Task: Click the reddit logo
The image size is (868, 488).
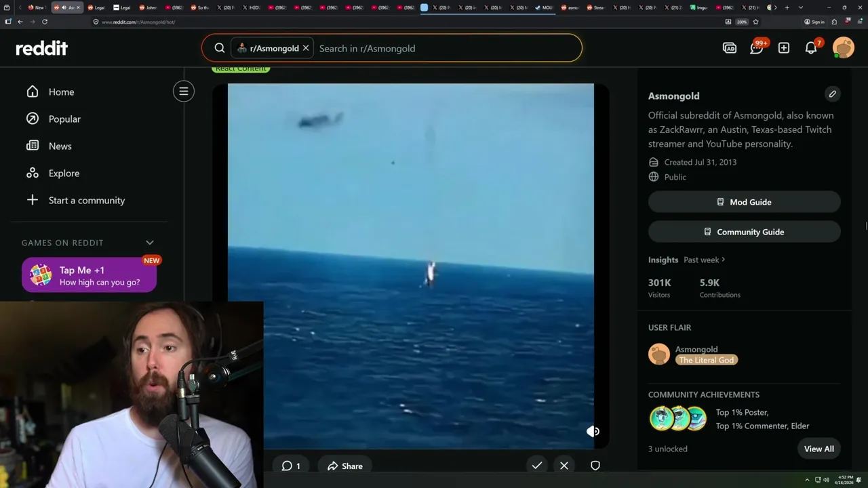Action: point(42,48)
